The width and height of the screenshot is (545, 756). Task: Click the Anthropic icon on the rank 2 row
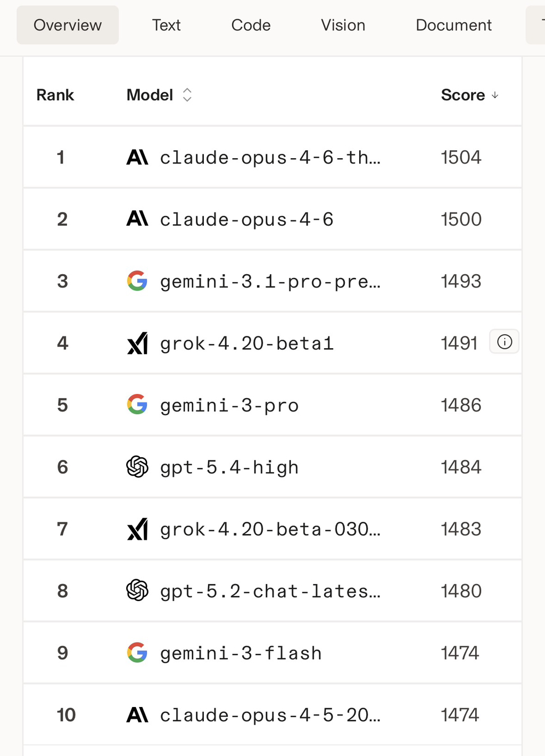(x=137, y=219)
